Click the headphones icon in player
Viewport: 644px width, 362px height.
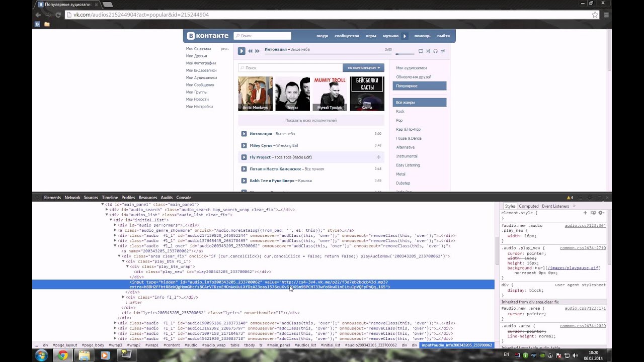(x=435, y=51)
